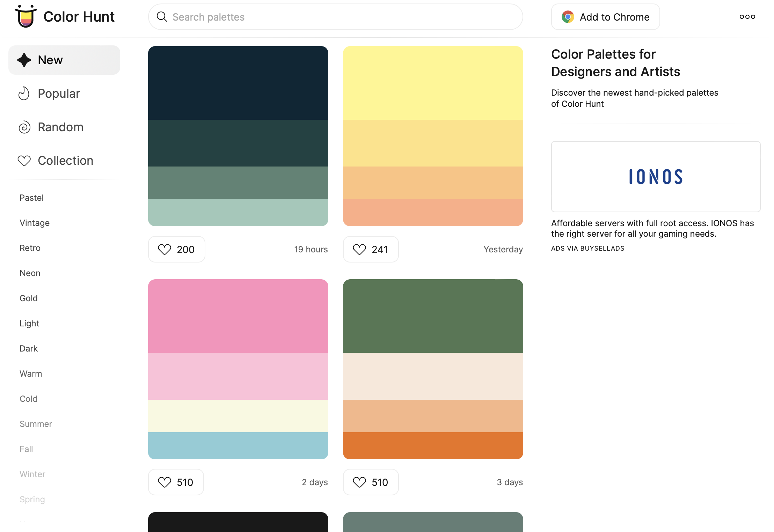Filter by Retro tag
The height and width of the screenshot is (532, 774).
click(30, 248)
